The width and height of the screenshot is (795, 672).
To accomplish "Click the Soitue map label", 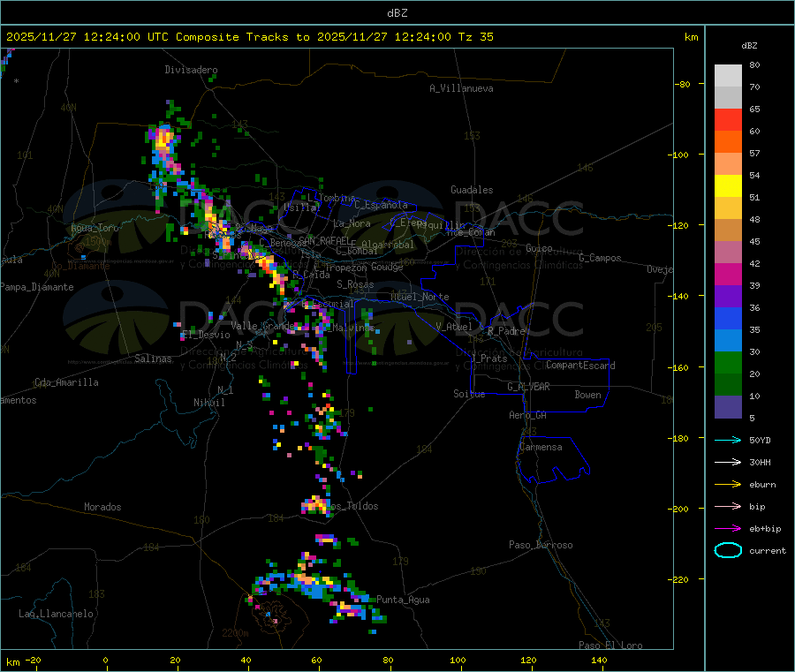I will pos(469,394).
